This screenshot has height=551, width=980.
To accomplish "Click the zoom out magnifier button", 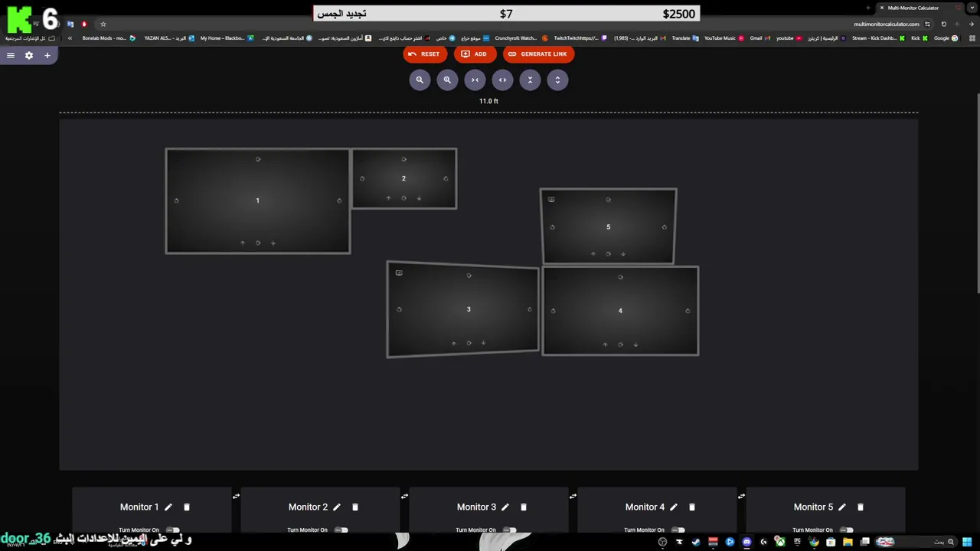I will pyautogui.click(x=420, y=80).
